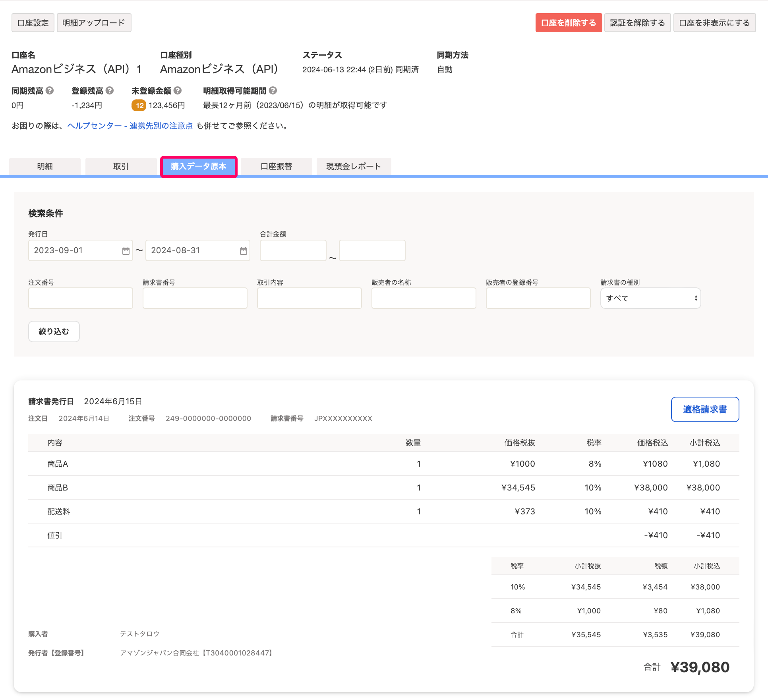Click order number 249-0000000-0000000
Image resolution: width=768 pixels, height=700 pixels.
209,419
